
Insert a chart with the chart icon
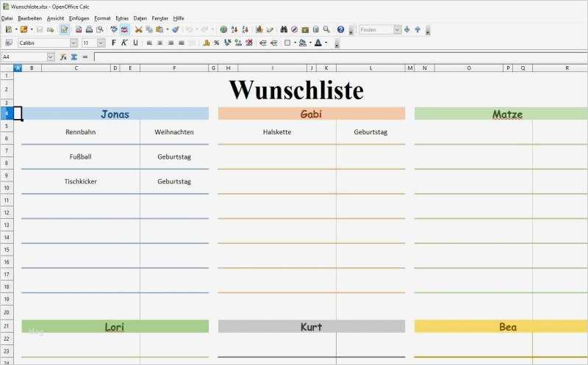[x=259, y=29]
